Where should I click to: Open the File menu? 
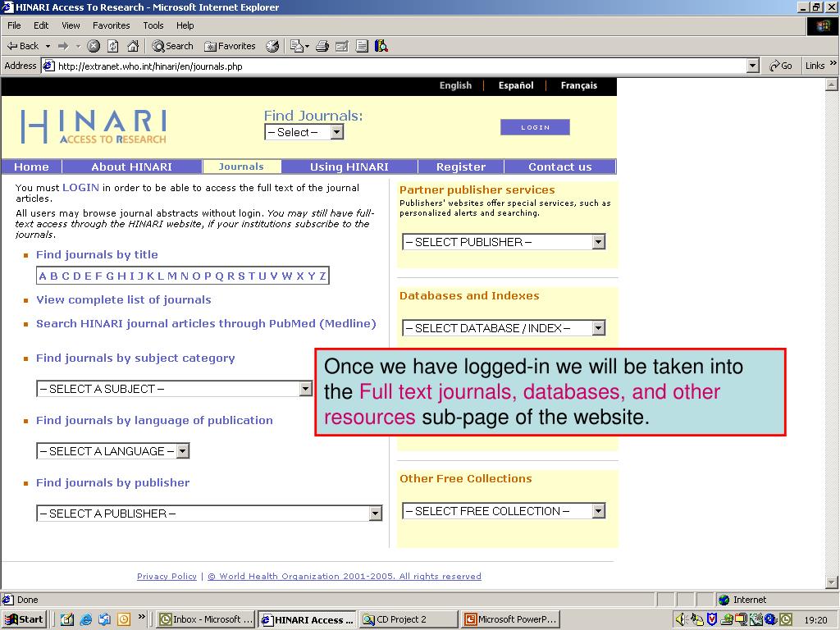click(14, 25)
